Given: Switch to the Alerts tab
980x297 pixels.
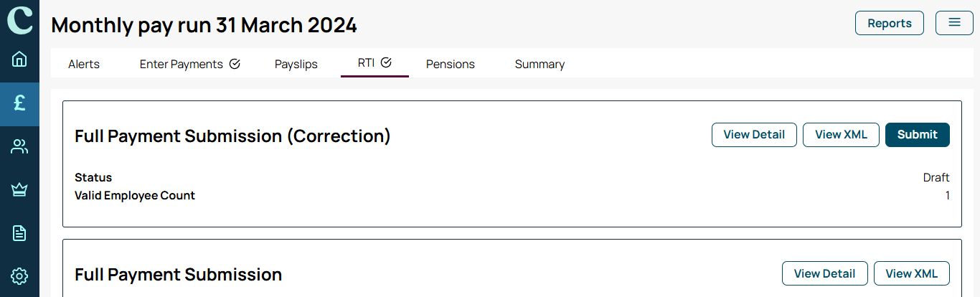Looking at the screenshot, I should pyautogui.click(x=84, y=64).
